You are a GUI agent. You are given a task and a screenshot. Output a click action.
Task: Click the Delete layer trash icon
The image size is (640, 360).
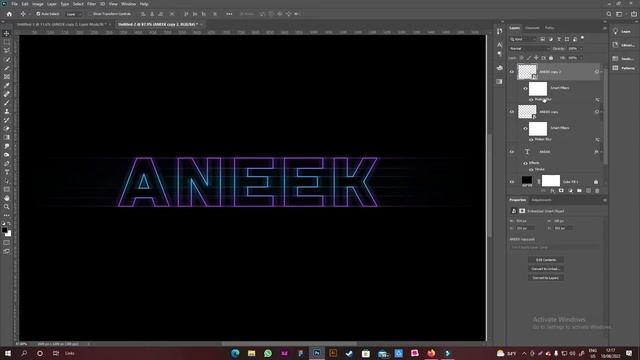click(x=597, y=191)
